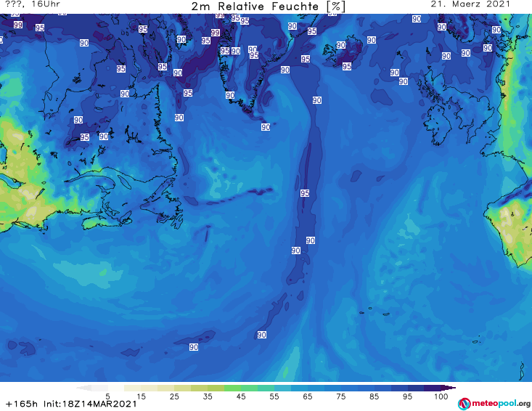The width and height of the screenshot is (532, 411).
Task: Click the color scale value 100
Action: click(x=441, y=396)
